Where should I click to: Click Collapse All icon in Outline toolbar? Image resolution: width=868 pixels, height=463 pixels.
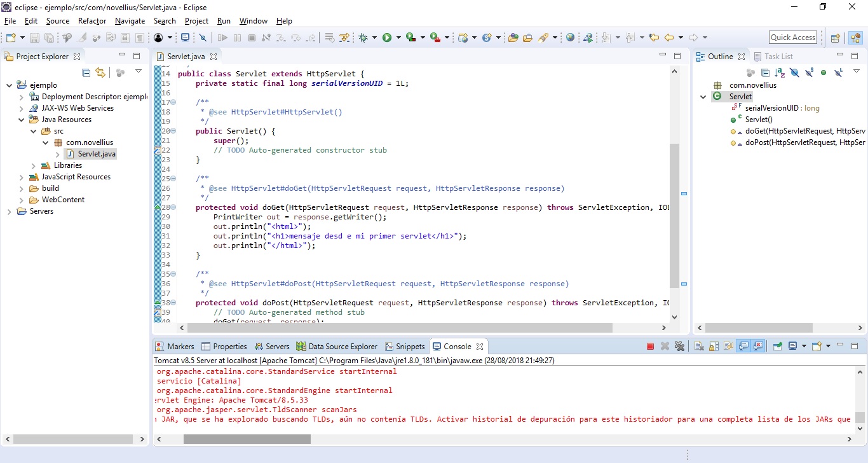click(x=765, y=73)
